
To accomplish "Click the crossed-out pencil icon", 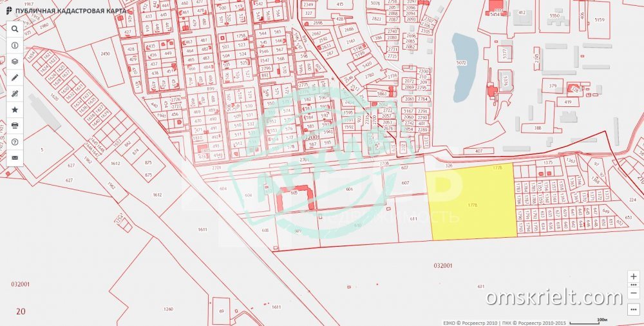I will [x=15, y=93].
